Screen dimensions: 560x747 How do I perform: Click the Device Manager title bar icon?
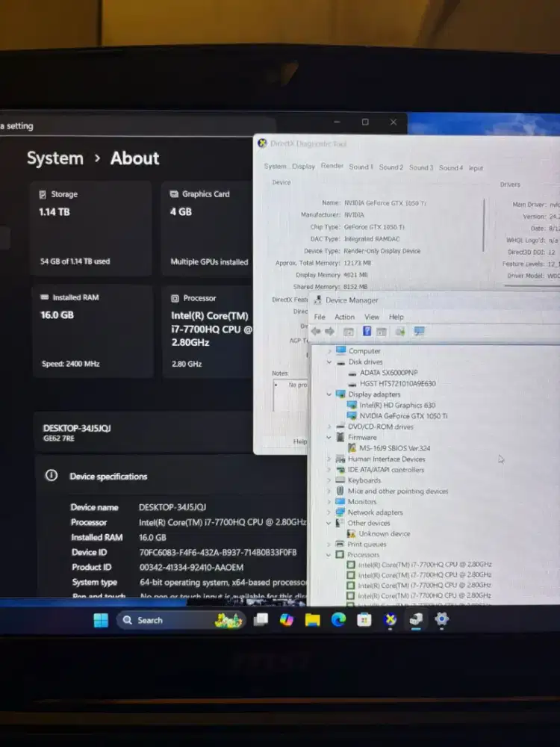[317, 300]
